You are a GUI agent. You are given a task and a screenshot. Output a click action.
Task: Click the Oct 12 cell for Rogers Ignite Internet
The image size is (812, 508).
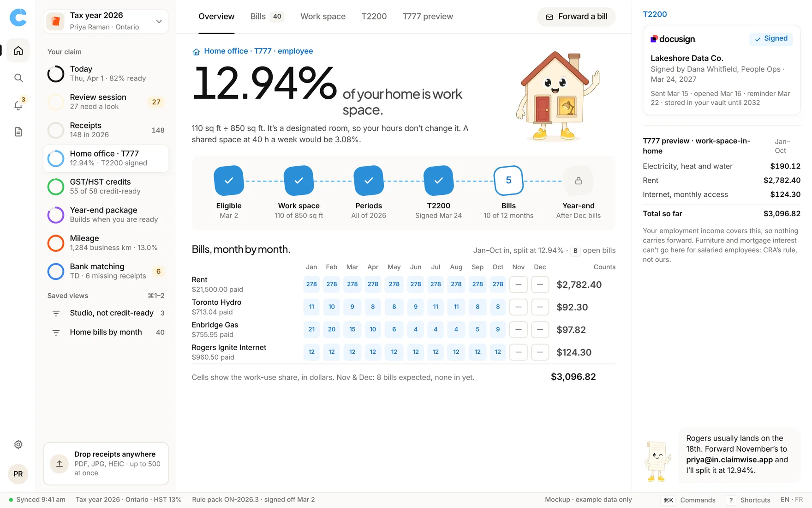pos(498,352)
